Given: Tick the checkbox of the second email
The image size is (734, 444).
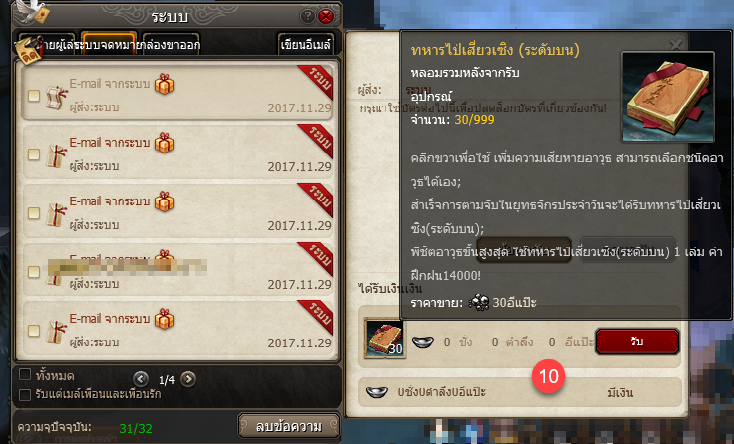Looking at the screenshot, I should click(34, 154).
